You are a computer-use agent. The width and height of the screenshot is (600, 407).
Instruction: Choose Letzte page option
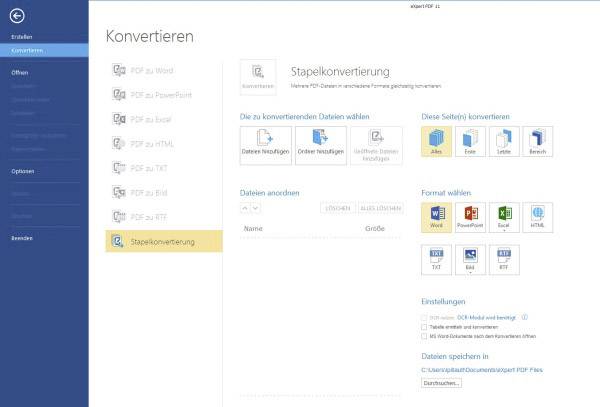[504, 142]
